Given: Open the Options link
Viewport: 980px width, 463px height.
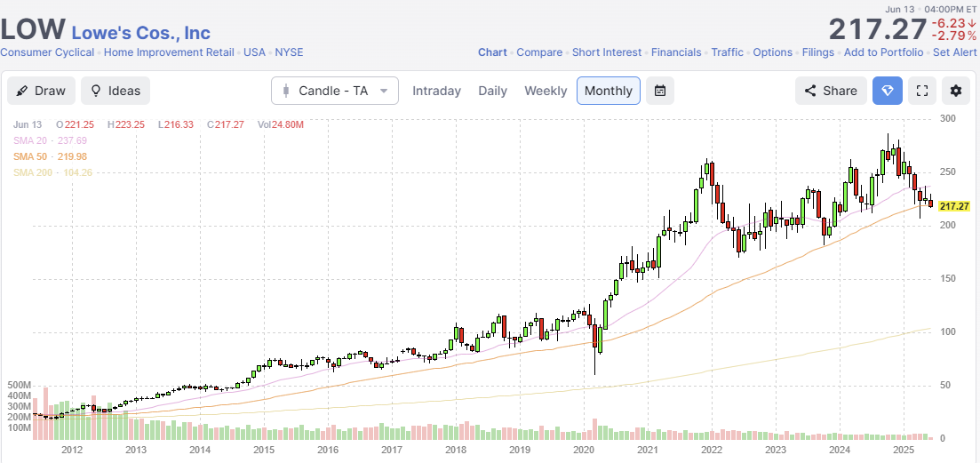Looking at the screenshot, I should [772, 52].
